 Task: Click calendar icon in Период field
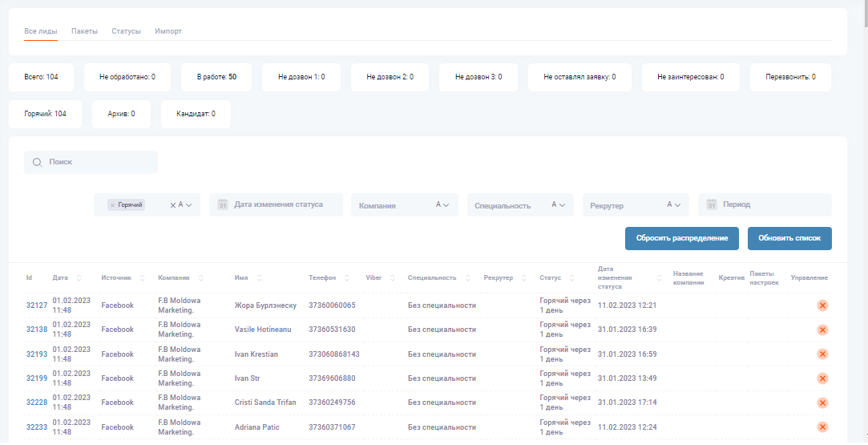click(x=711, y=205)
